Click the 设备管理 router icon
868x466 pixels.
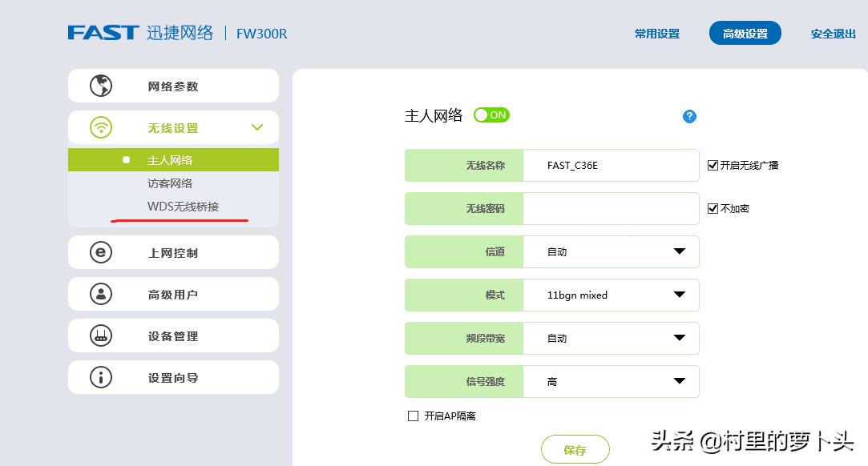(x=99, y=335)
